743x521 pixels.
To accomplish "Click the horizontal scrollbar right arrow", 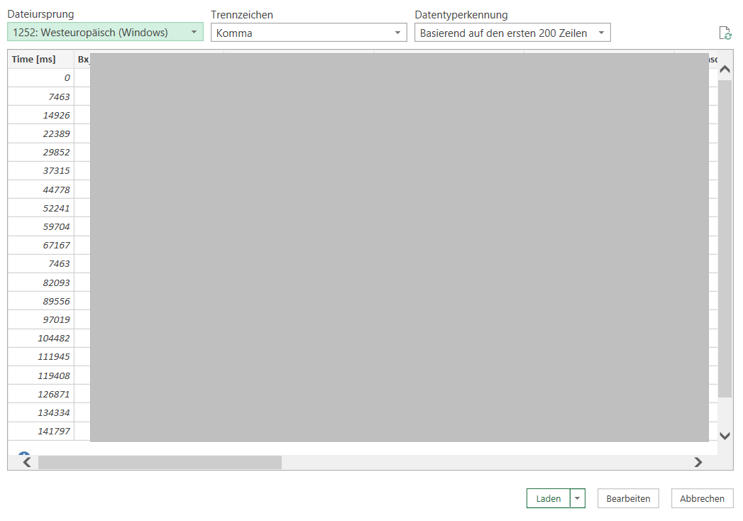I will point(698,462).
